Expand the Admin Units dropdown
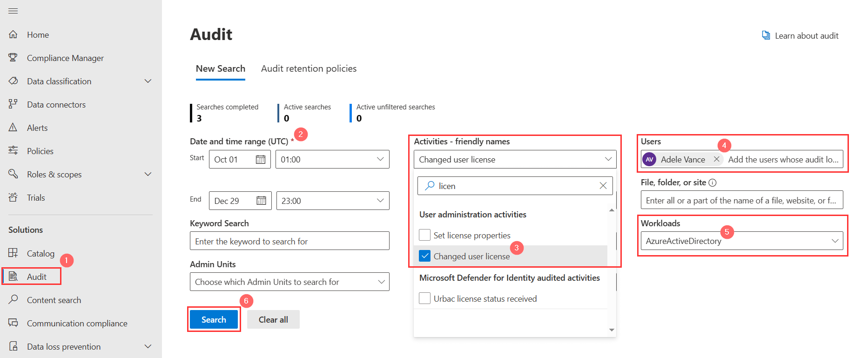This screenshot has width=868, height=358. (381, 282)
